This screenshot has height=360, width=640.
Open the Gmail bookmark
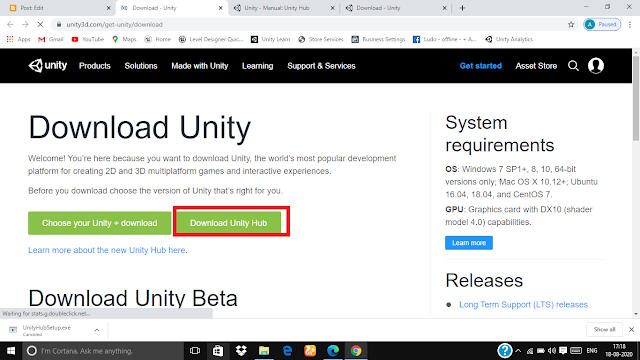pos(51,39)
